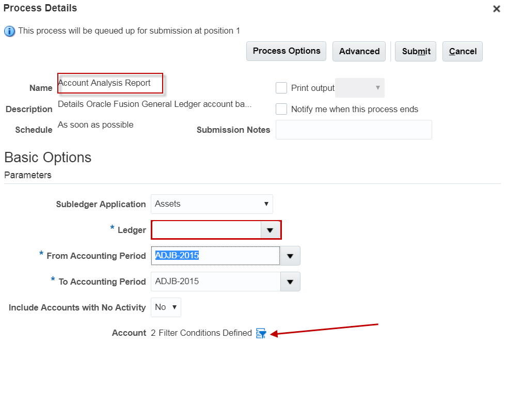Image resolution: width=507 pixels, height=420 pixels.
Task: Toggle Include Accounts with No Activity selector
Action: pyautogui.click(x=166, y=307)
